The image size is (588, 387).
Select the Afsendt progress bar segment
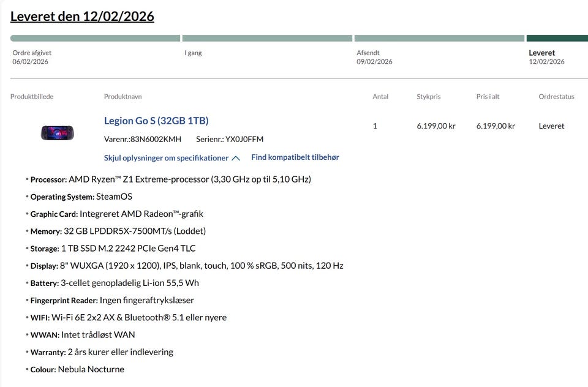[439, 38]
